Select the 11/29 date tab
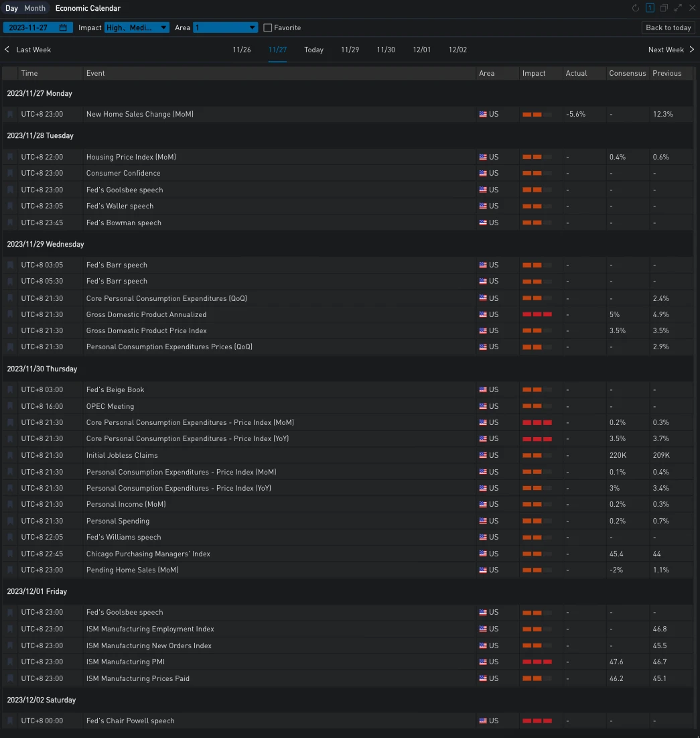The height and width of the screenshot is (738, 700). (350, 50)
